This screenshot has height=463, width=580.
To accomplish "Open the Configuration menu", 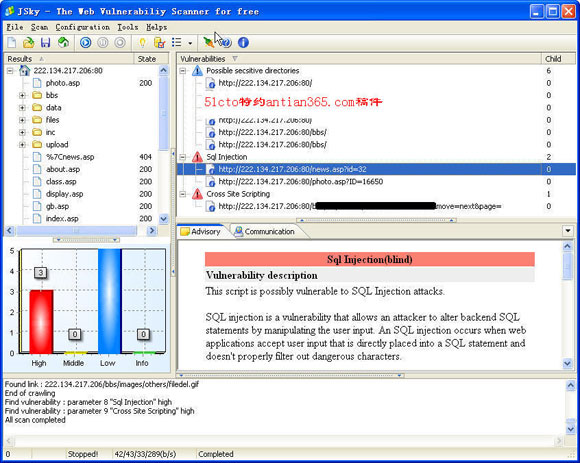I will [x=82, y=27].
